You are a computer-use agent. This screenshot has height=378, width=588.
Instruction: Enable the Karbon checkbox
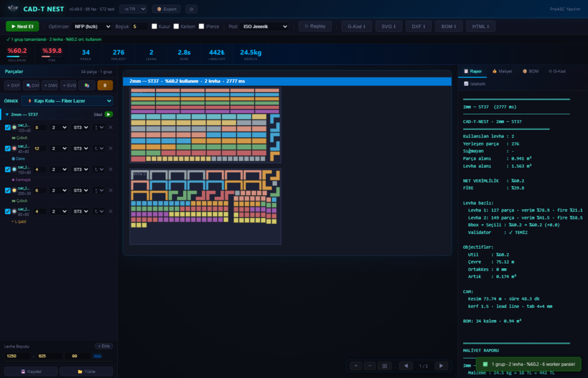176,26
